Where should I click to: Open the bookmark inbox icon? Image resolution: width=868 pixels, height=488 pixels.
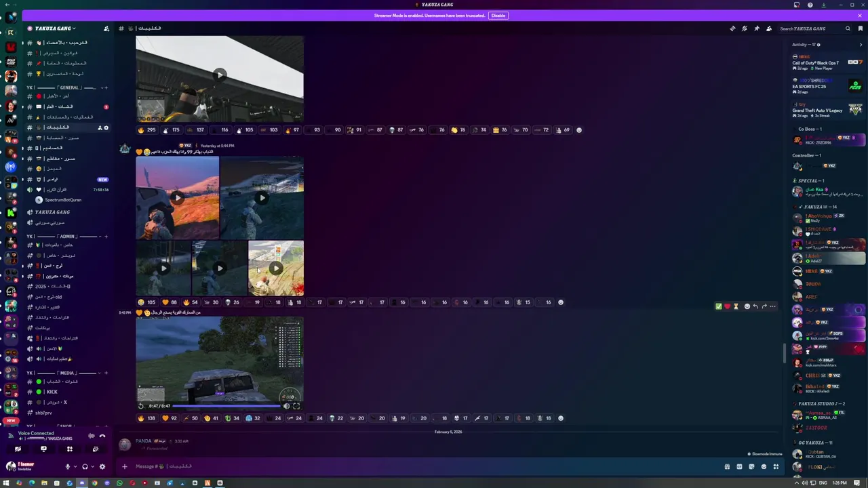pyautogui.click(x=861, y=28)
